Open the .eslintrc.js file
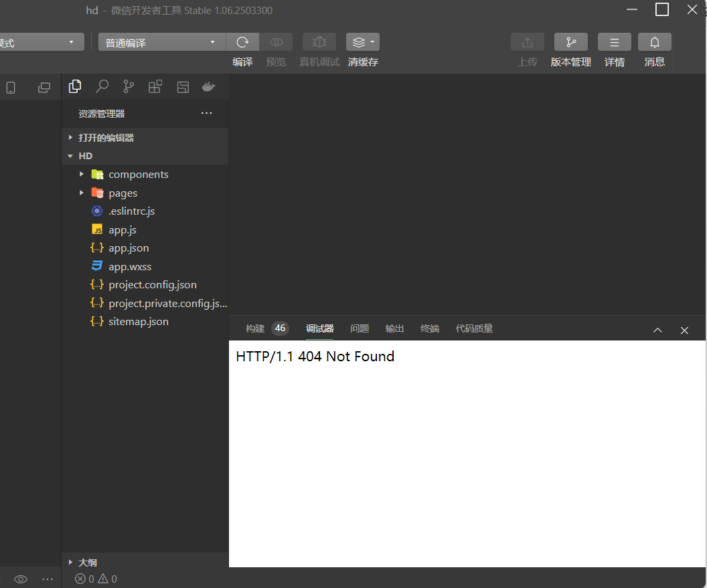This screenshot has width=707, height=588. click(145, 211)
